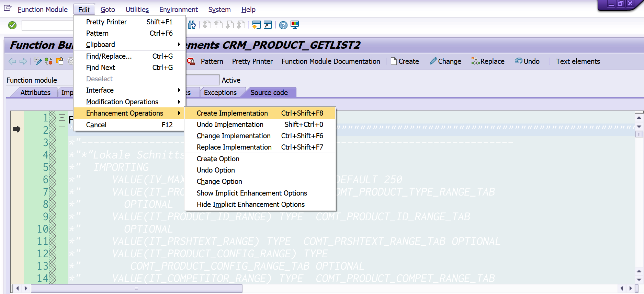Select Pretty Printer in Edit menu

[x=129, y=22]
